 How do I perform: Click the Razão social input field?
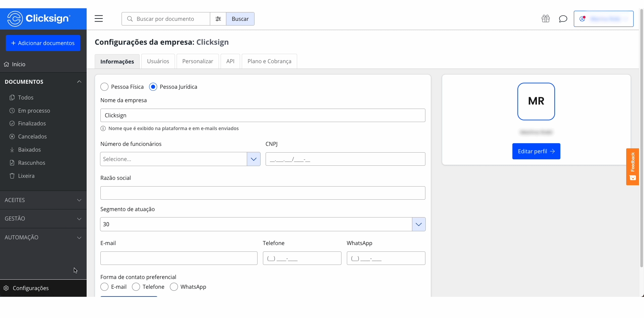coord(263,193)
